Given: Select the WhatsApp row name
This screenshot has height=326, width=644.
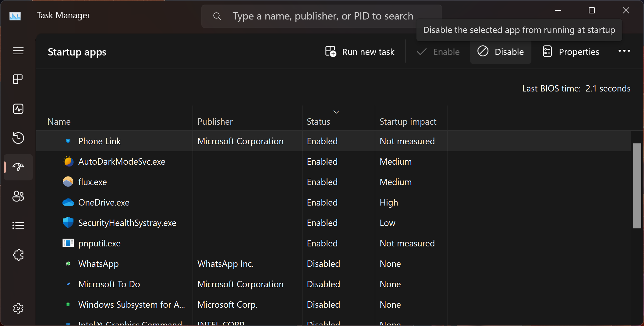Looking at the screenshot, I should coord(98,264).
